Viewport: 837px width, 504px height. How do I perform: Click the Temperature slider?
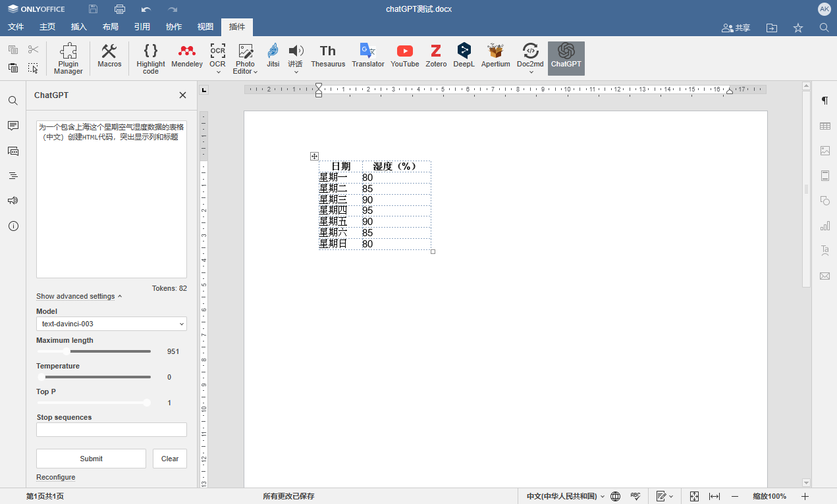tap(94, 377)
